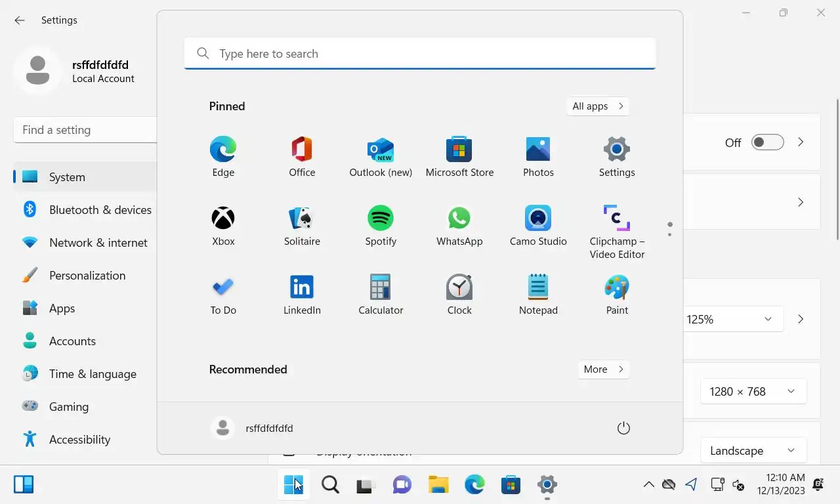Open Notepad from pinned apps
The image size is (840, 504).
[x=538, y=295]
